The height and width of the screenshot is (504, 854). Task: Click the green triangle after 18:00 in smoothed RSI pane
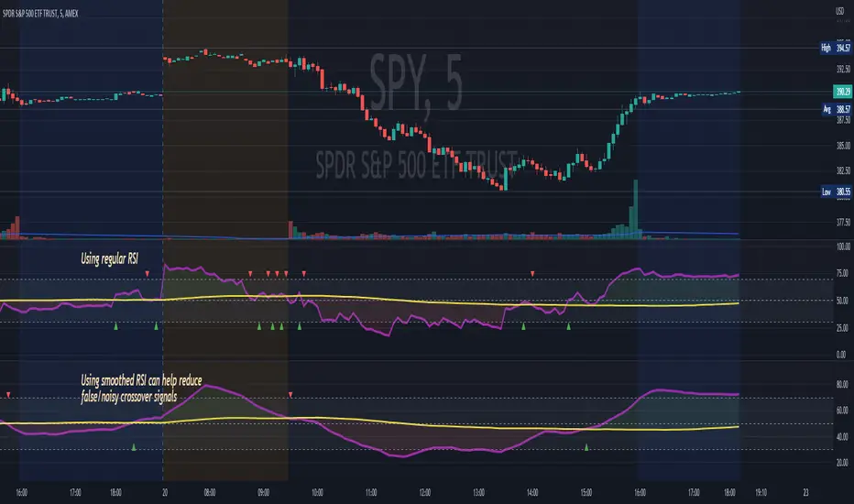coord(134,447)
